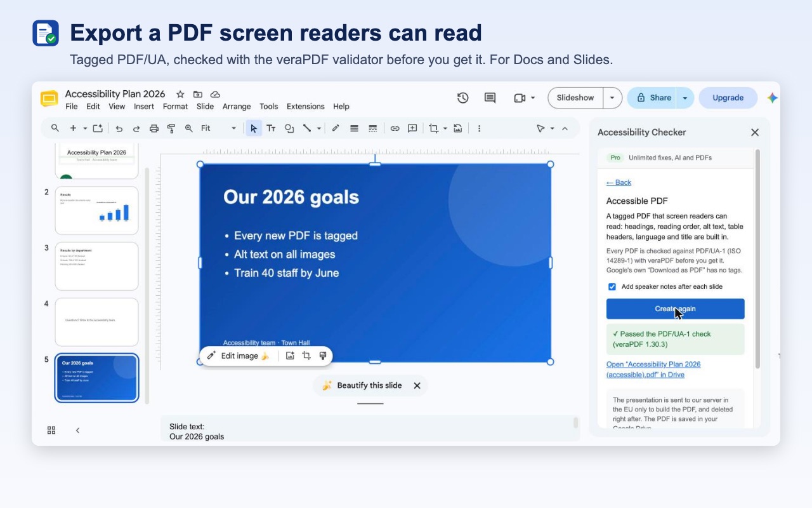
Task: Select slide 2 Results thumbnail
Action: (96, 210)
